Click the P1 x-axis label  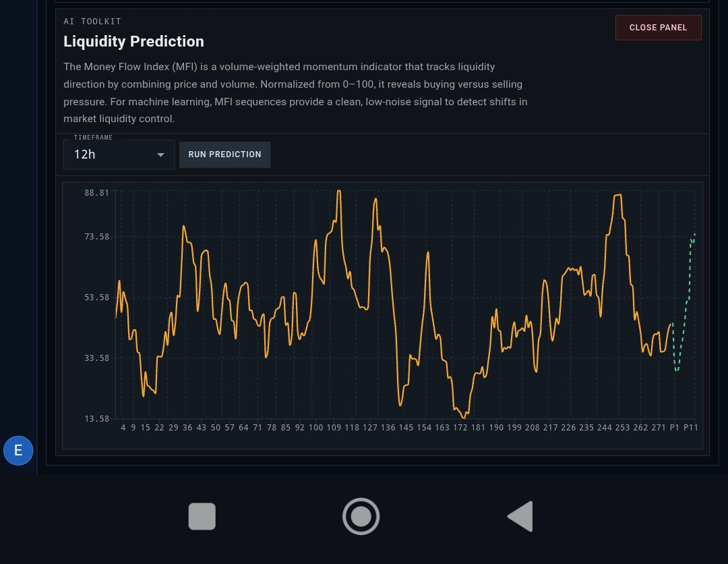(x=674, y=428)
